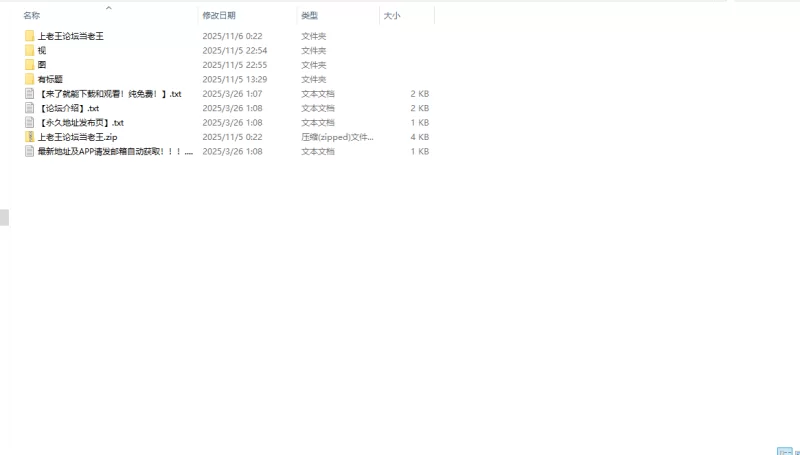The image size is (800, 455).
Task: Select the folder icon beside 图
Action: point(30,65)
